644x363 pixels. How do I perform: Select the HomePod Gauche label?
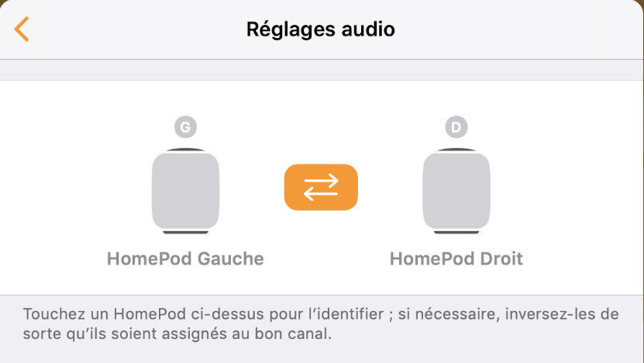click(185, 258)
